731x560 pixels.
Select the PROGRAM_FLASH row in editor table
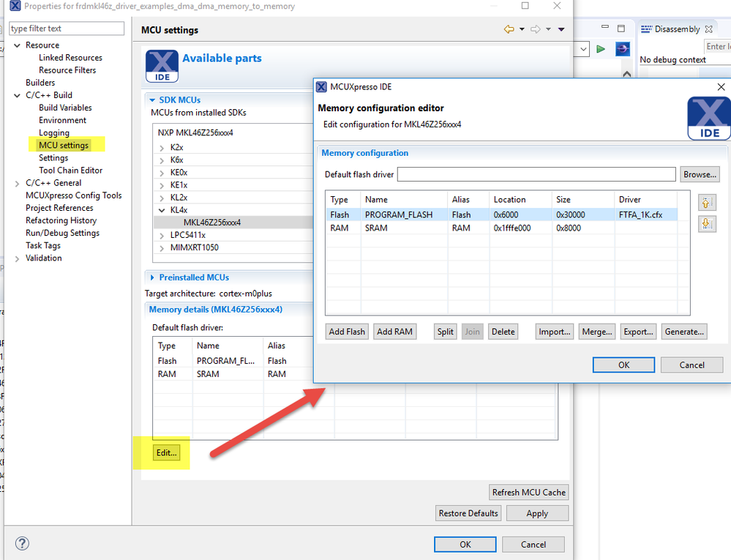pos(501,214)
